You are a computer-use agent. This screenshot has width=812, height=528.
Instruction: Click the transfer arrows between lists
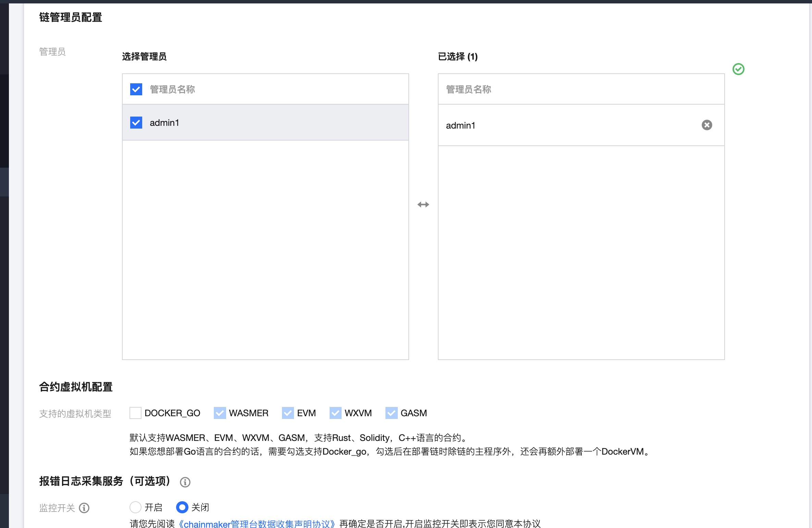(423, 205)
